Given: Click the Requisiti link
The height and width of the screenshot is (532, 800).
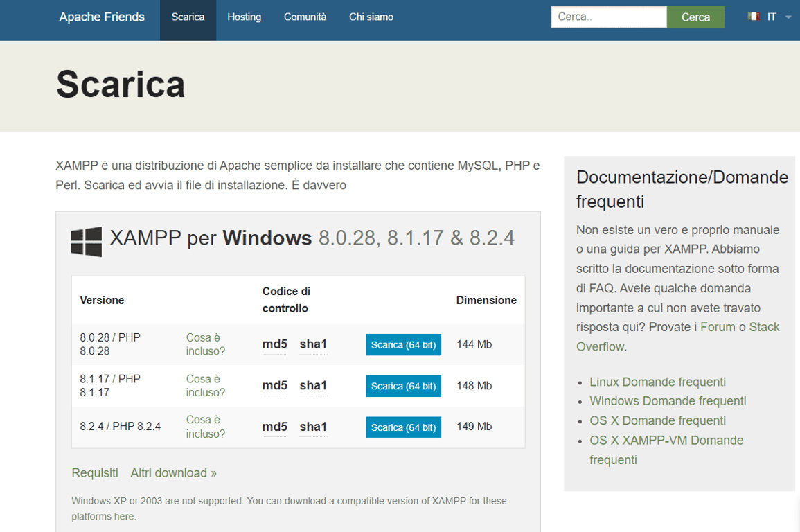Looking at the screenshot, I should click(95, 472).
